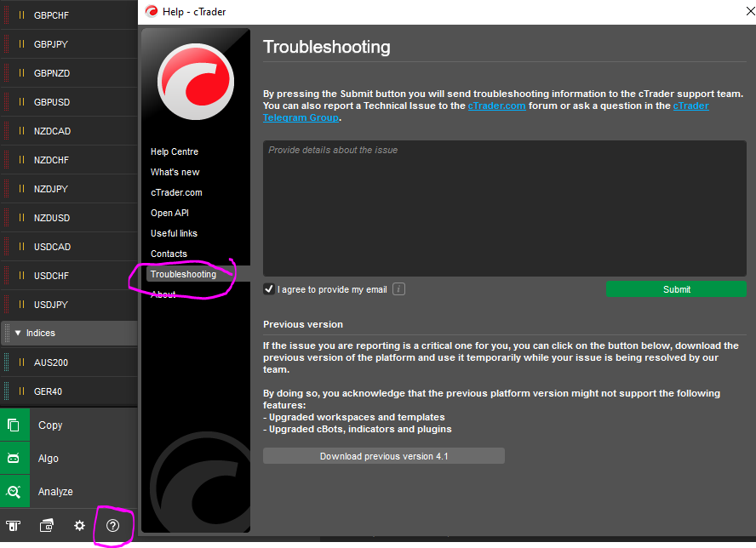Click the info icon beside email agreement
This screenshot has width=756, height=548.
click(398, 289)
